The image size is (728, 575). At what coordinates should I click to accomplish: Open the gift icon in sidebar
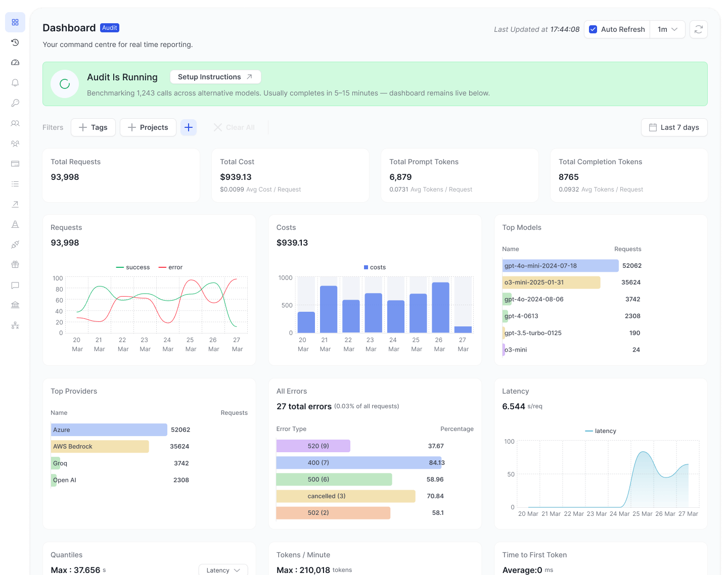tap(15, 264)
